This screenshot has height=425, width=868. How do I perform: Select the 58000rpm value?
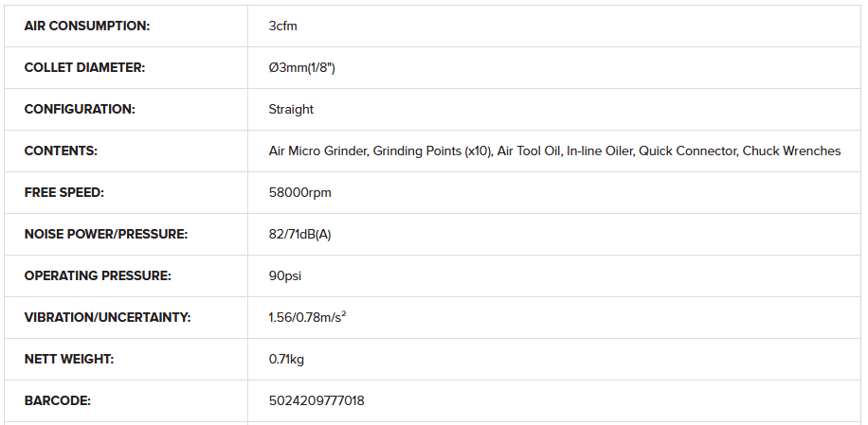coord(300,193)
